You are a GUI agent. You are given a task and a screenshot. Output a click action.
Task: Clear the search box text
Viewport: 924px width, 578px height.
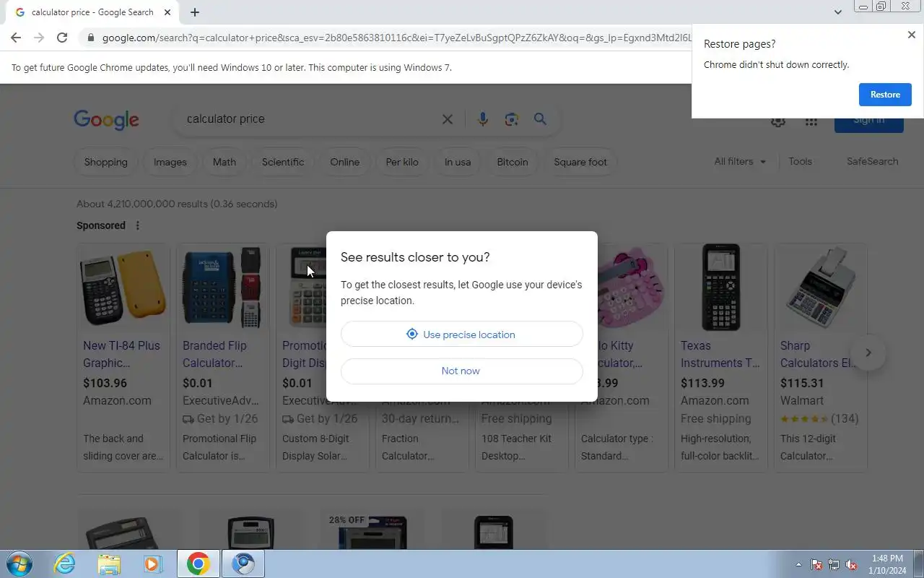click(448, 119)
